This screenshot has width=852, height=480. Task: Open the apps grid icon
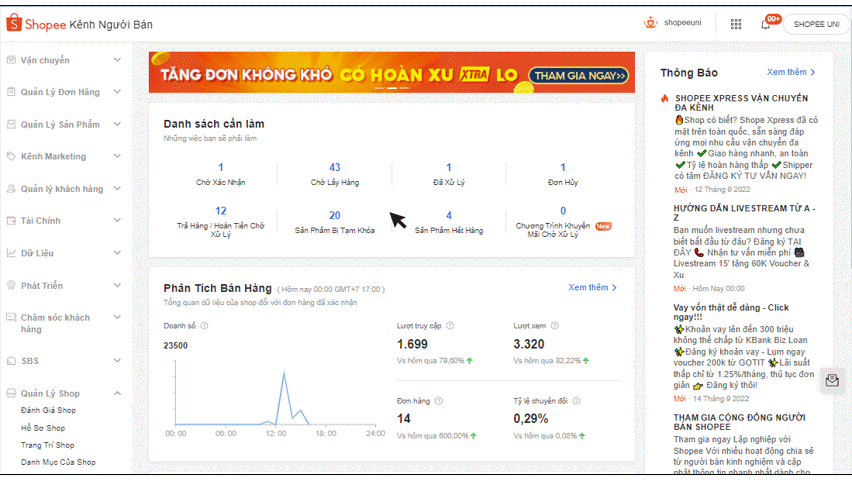(x=736, y=24)
